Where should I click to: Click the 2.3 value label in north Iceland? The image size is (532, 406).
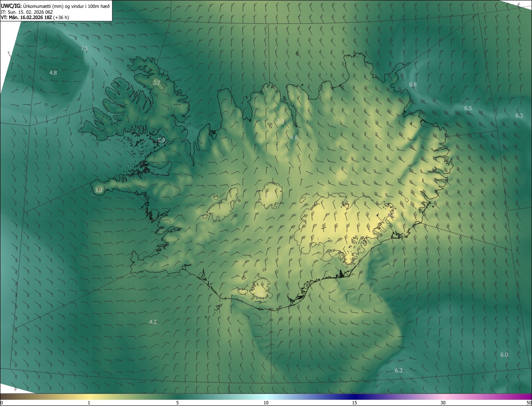281,122
